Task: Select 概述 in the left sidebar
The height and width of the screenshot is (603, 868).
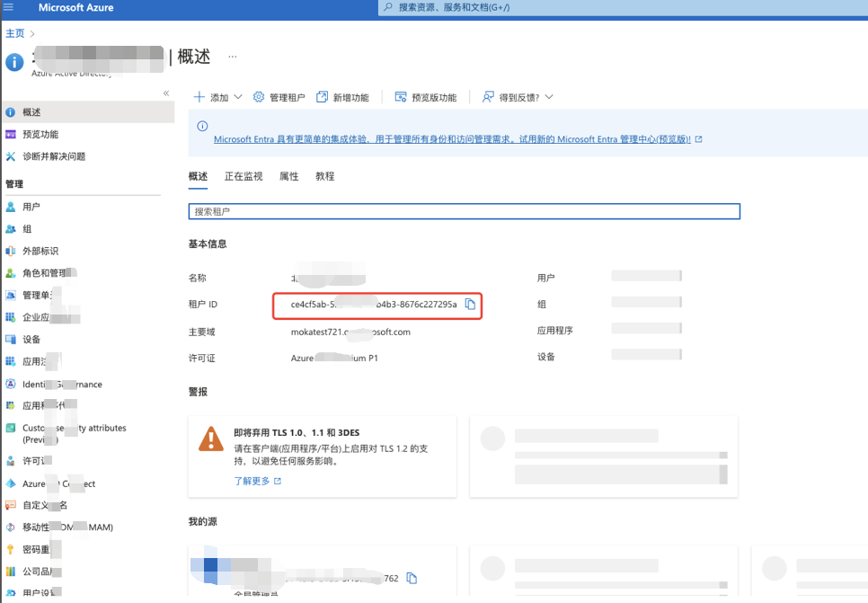Action: [x=88, y=112]
